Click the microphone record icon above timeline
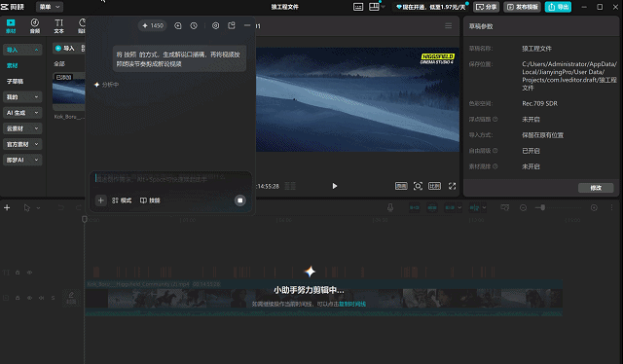Screen dimensions: 623x364 pos(390,208)
